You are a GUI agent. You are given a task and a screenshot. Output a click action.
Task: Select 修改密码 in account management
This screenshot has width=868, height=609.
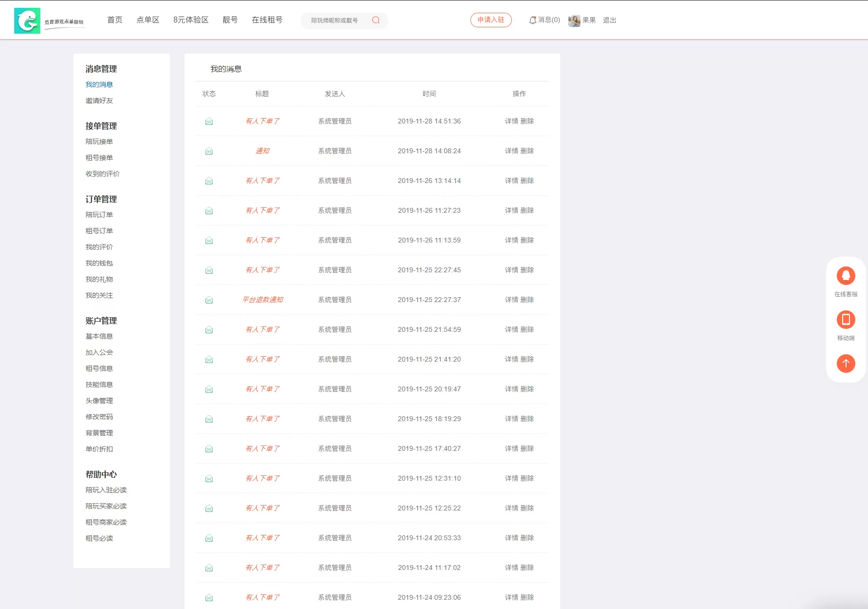coord(99,417)
